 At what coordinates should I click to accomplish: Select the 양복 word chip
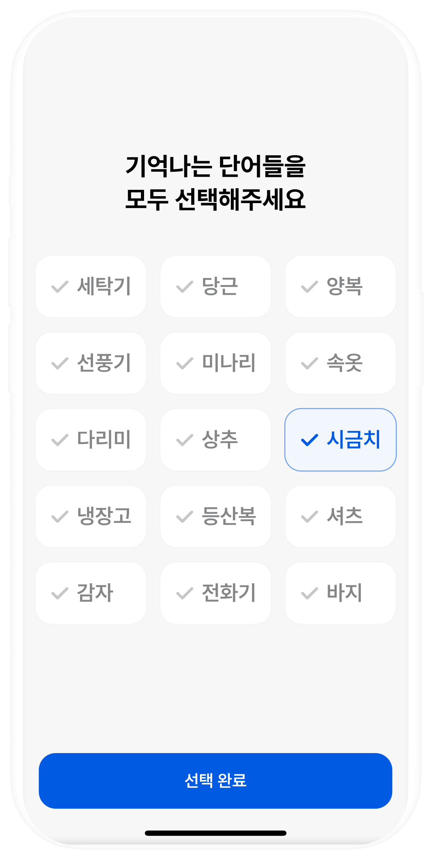coord(341,286)
